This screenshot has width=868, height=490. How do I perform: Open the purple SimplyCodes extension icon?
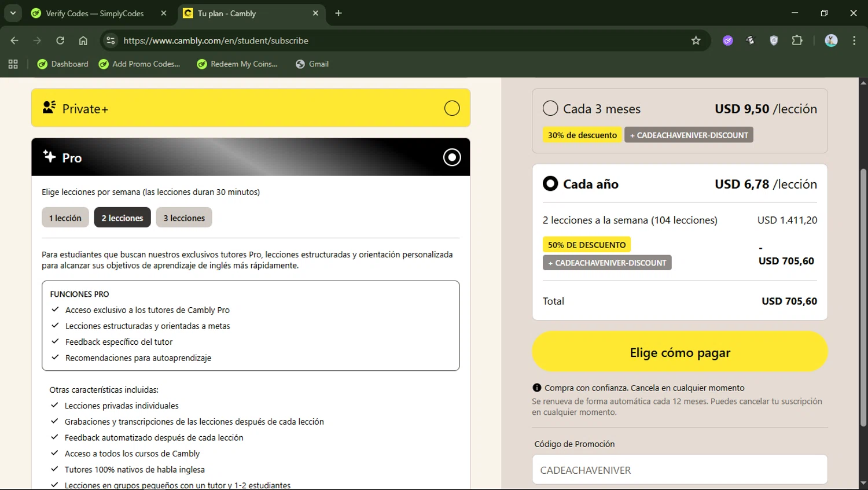point(728,40)
